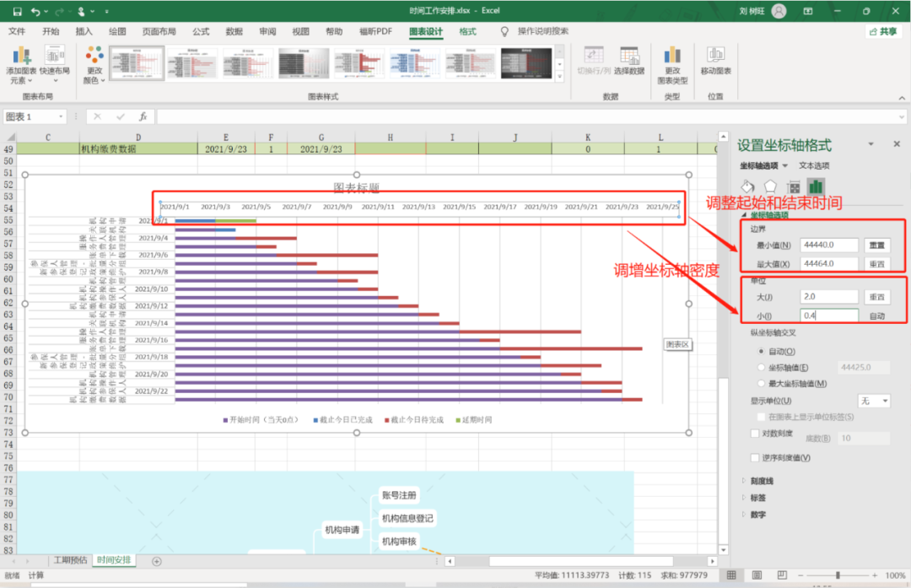Click the vertical scrollbar down arrow

724,550
